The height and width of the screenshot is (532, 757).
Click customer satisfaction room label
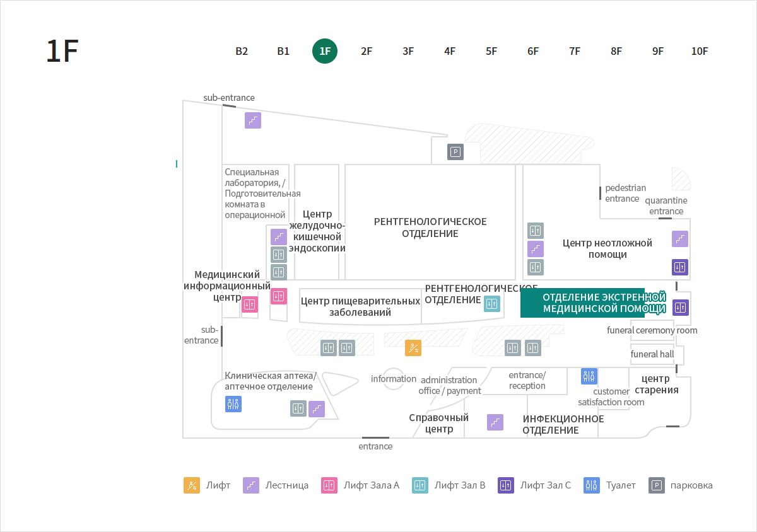[x=611, y=396]
